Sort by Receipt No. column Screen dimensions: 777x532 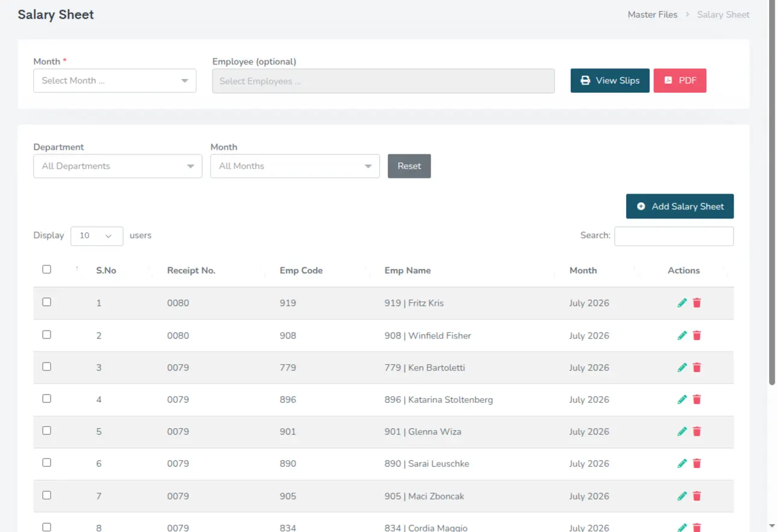[x=191, y=270]
